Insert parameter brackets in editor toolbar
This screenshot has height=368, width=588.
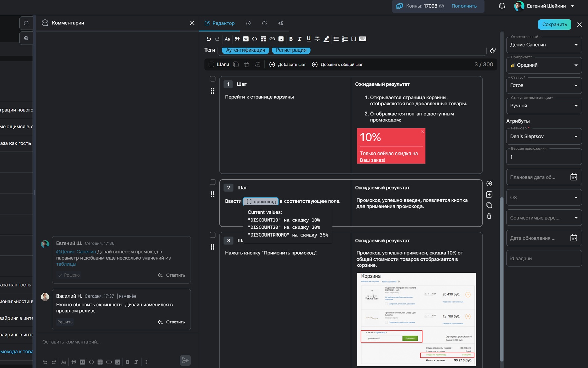click(x=354, y=39)
